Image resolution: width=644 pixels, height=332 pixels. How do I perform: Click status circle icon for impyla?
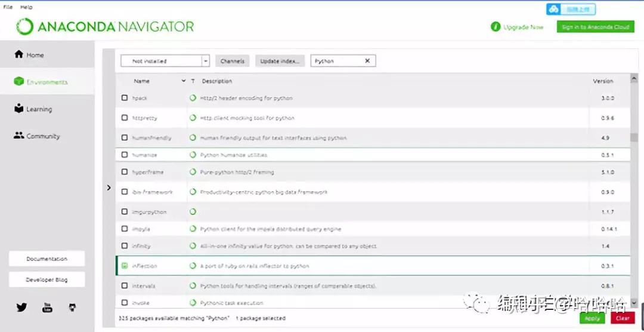click(193, 229)
